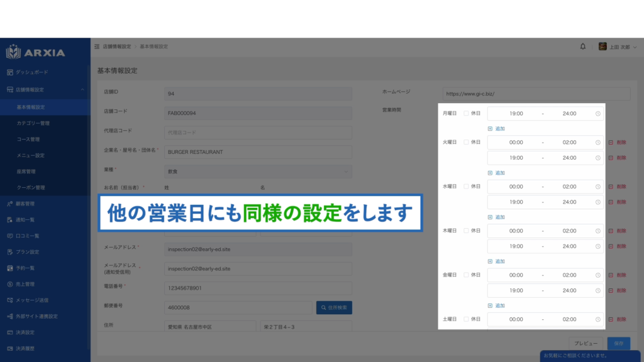Screen dimensions: 644x362
Task: Click the 決済履歴 sidebar icon
Action: point(10,348)
